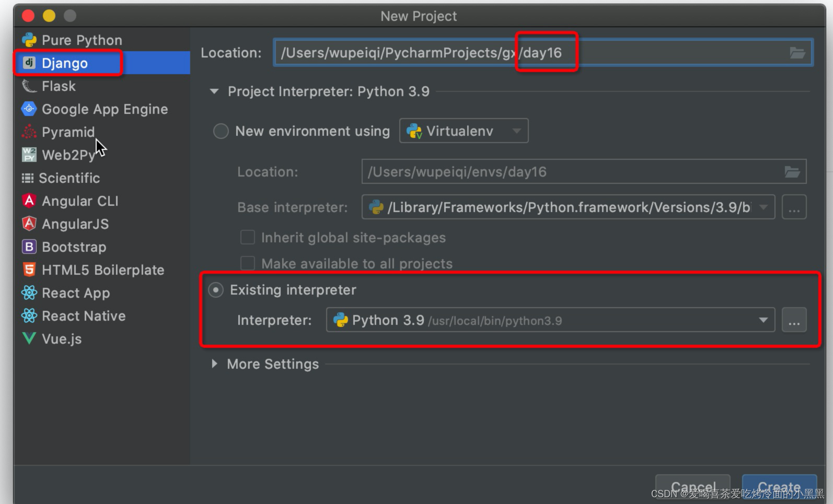Choose React App project type
The width and height of the screenshot is (833, 504).
point(76,293)
